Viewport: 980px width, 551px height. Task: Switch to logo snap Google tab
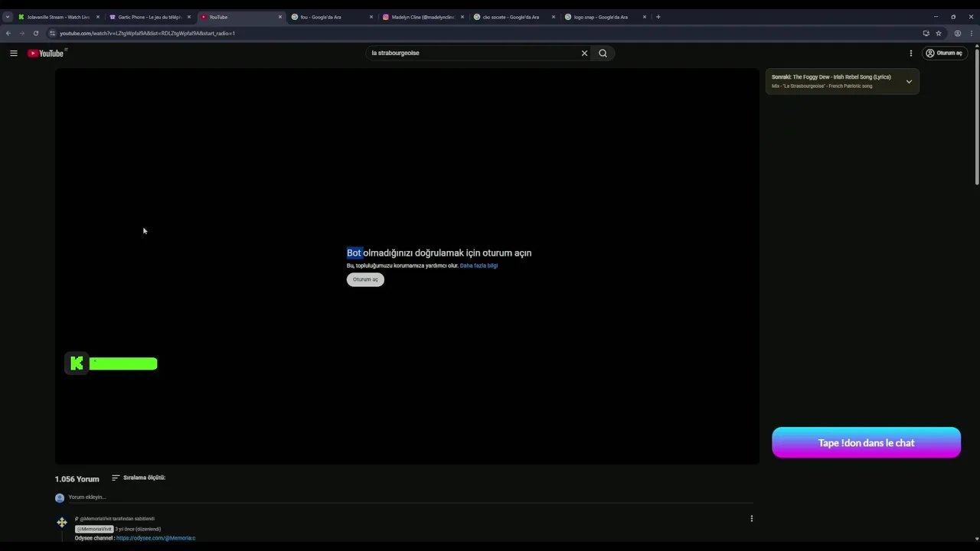coord(605,17)
